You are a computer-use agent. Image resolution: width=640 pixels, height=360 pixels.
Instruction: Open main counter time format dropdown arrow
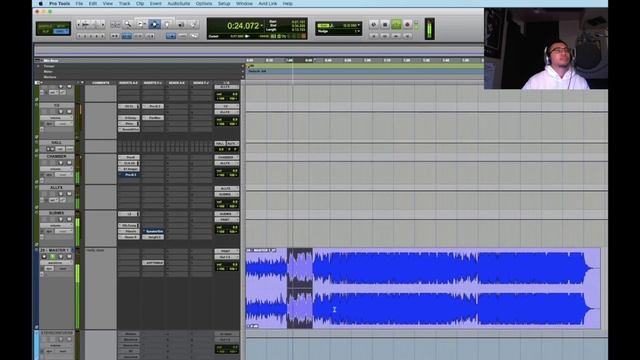[262, 25]
